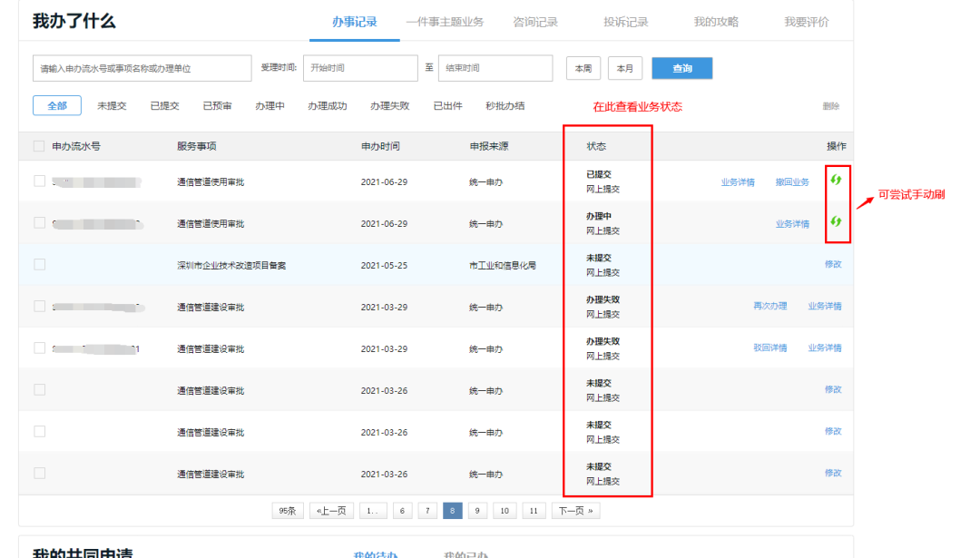
Task: Open the 开始时间 date field
Action: pos(360,68)
